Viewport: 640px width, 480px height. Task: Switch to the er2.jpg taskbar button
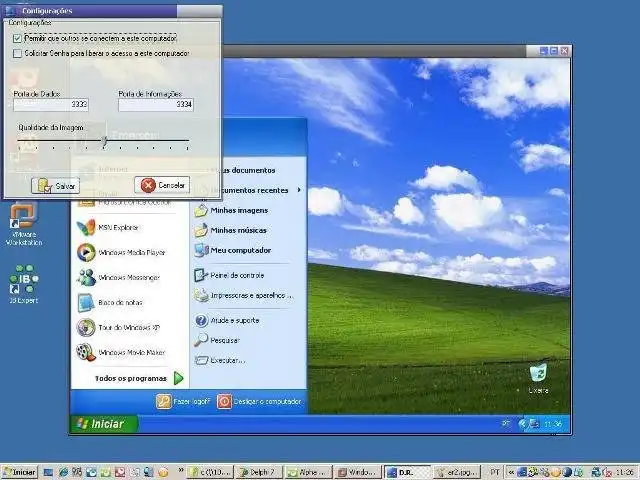(x=457, y=472)
